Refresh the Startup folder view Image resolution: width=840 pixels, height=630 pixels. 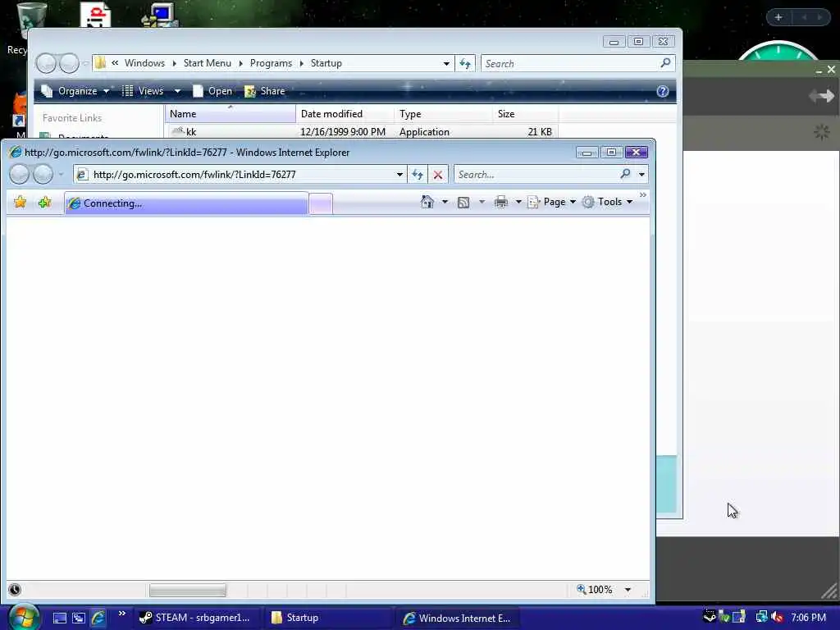(x=464, y=64)
